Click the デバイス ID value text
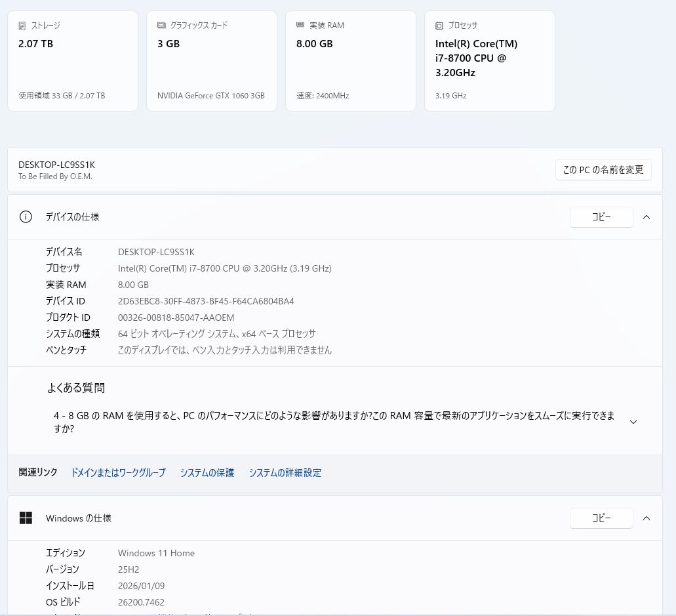676x616 pixels. pos(206,301)
